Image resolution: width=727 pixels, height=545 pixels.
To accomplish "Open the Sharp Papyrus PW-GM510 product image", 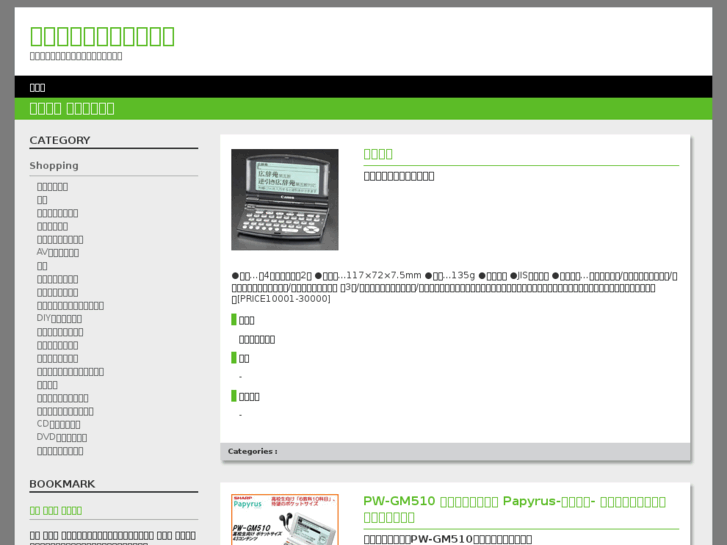I will click(x=285, y=519).
